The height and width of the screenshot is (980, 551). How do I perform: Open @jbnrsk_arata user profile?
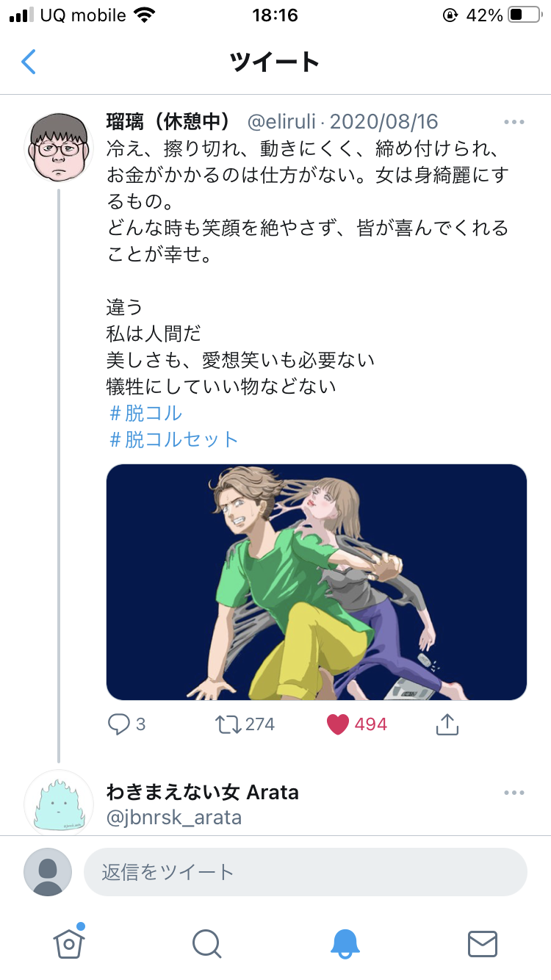pyautogui.click(x=174, y=818)
